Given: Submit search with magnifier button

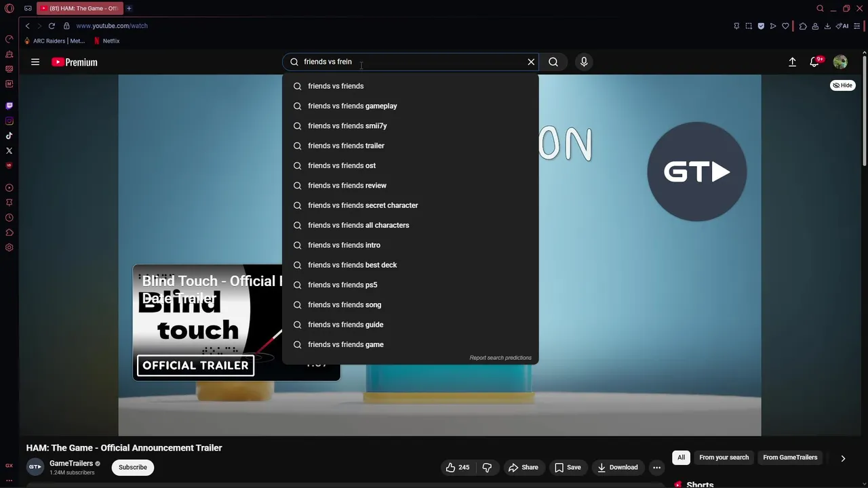Looking at the screenshot, I should tap(553, 62).
